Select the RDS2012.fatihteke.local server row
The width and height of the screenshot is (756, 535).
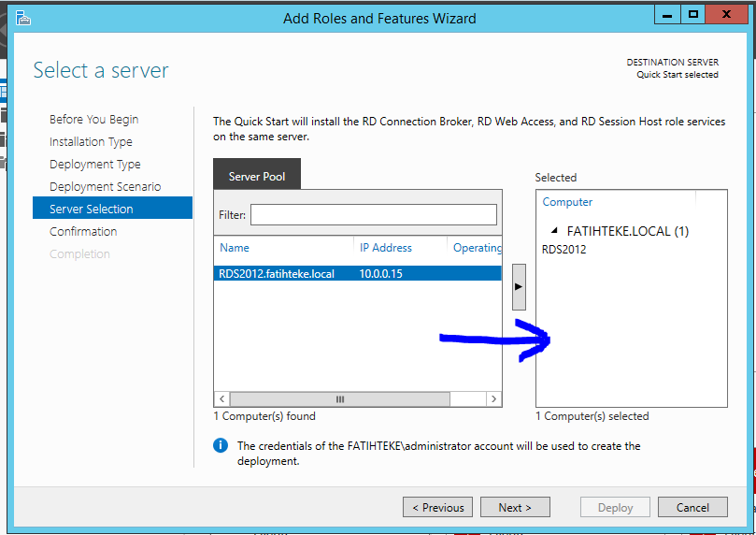[x=357, y=273]
